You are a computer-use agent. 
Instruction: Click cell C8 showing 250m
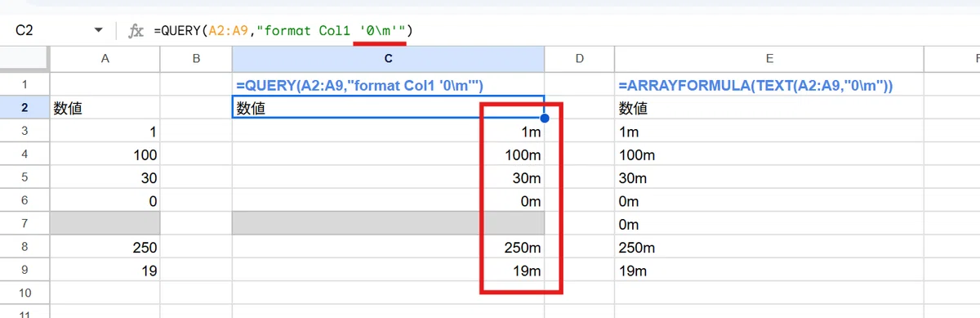pyautogui.click(x=389, y=247)
